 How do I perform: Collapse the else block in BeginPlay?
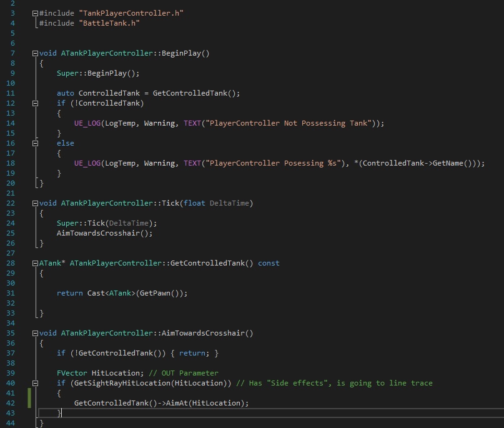[x=35, y=143]
